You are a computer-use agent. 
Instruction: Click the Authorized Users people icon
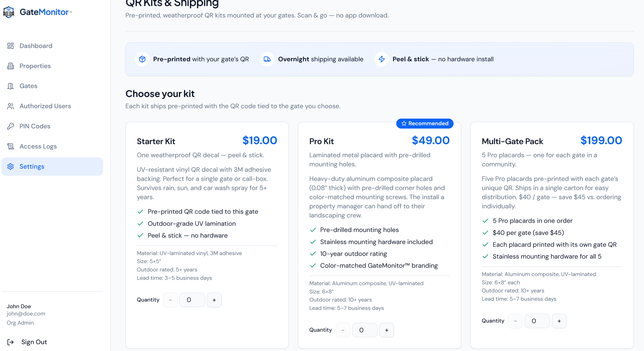(11, 106)
